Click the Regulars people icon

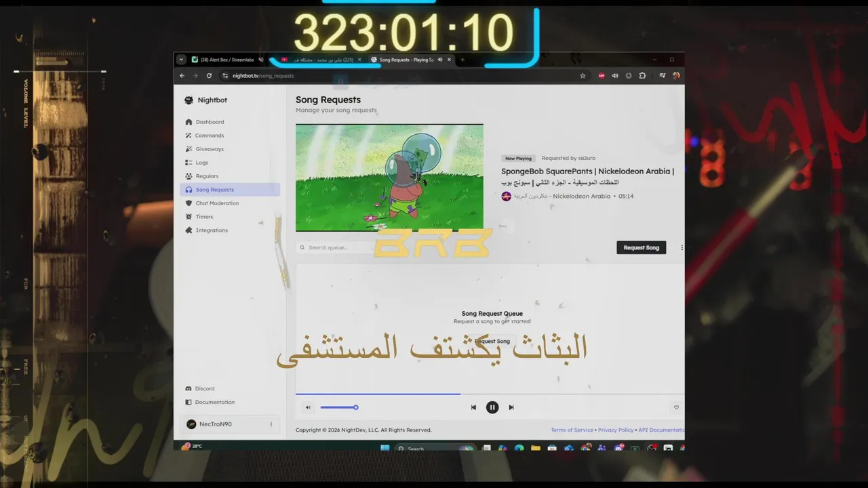(189, 176)
